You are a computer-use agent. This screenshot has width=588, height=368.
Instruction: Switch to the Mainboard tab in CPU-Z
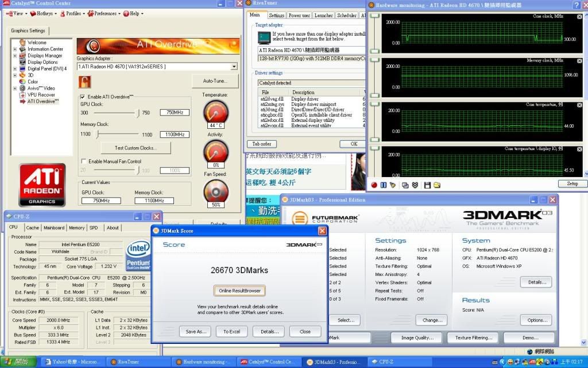coord(53,228)
